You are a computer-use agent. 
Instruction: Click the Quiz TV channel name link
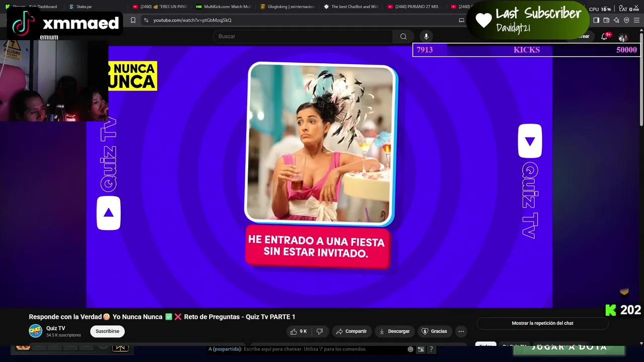[56, 328]
